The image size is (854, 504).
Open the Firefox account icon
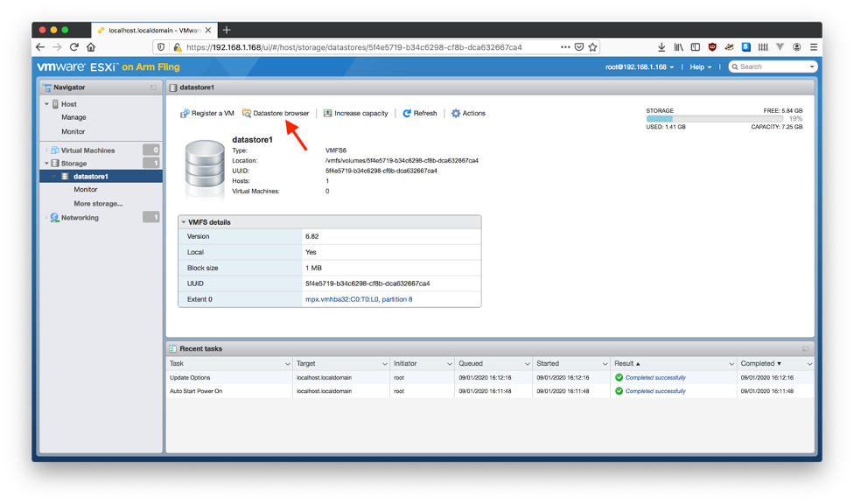(797, 47)
